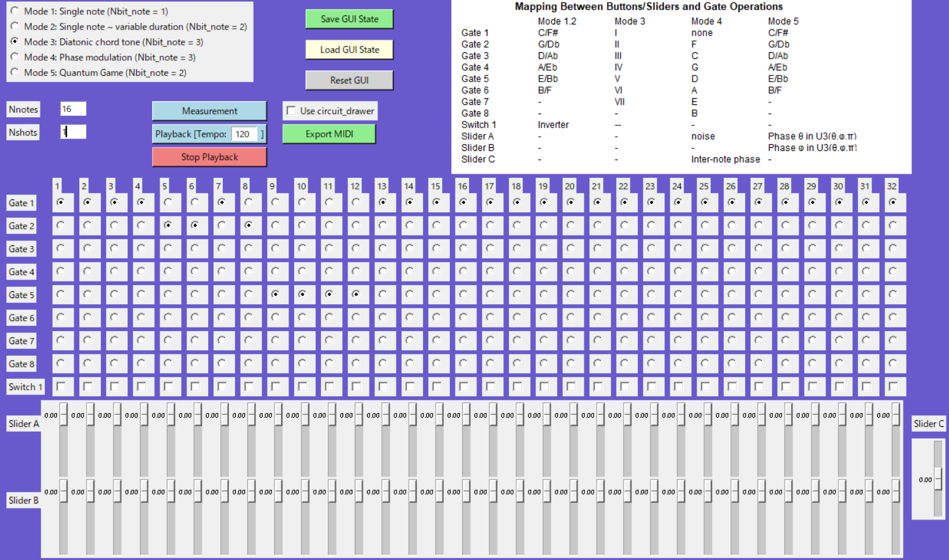Click the Slider B handle in column 32
Screen dimensions: 949x560
click(896, 491)
